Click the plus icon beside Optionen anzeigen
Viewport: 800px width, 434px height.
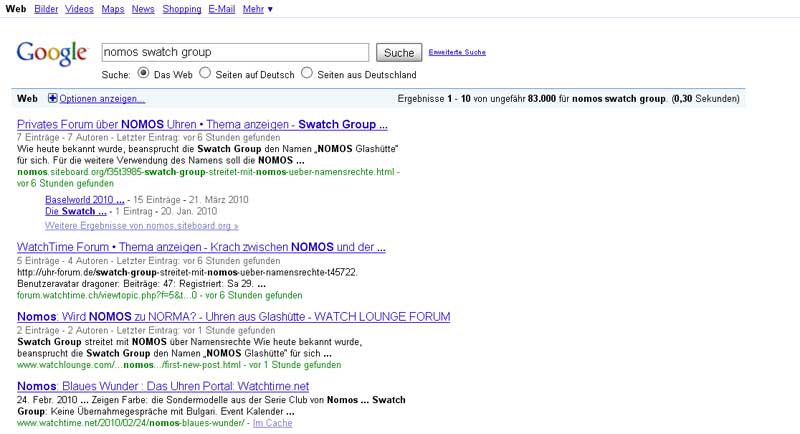pos(53,98)
